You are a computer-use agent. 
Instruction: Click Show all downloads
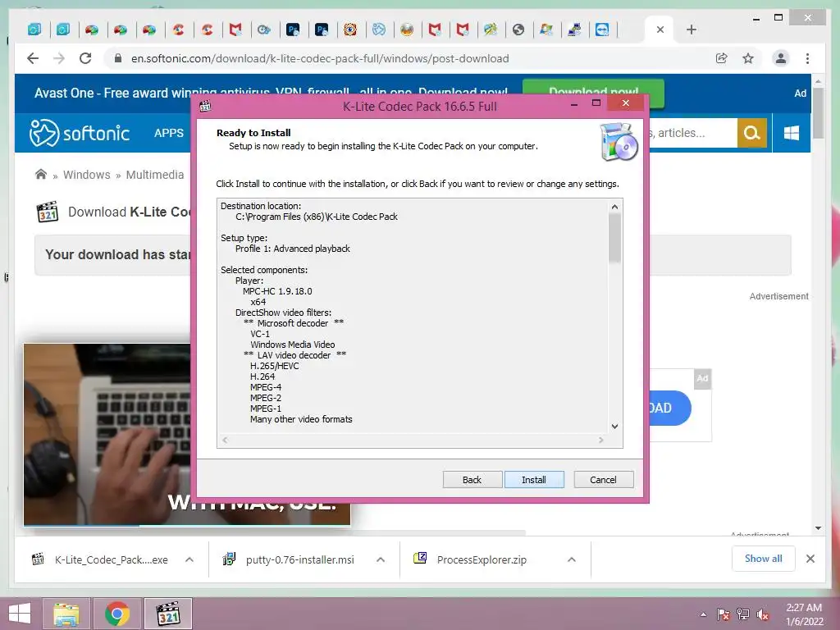(x=763, y=559)
